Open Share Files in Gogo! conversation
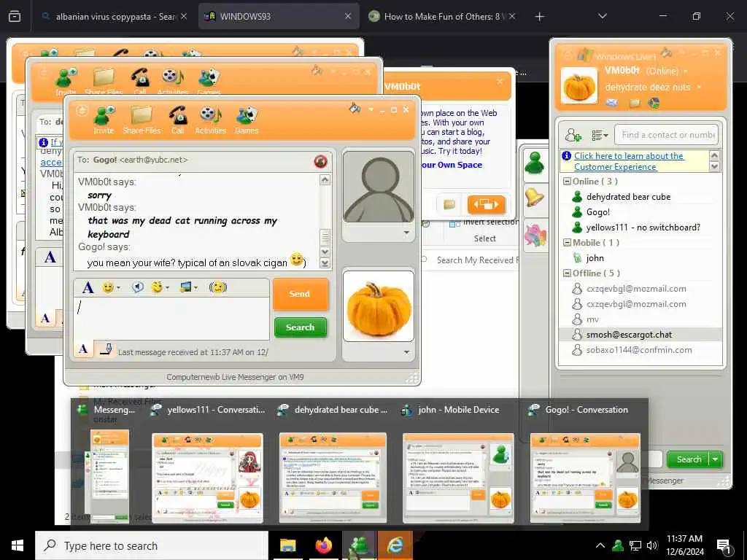Image resolution: width=747 pixels, height=560 pixels. pyautogui.click(x=142, y=120)
